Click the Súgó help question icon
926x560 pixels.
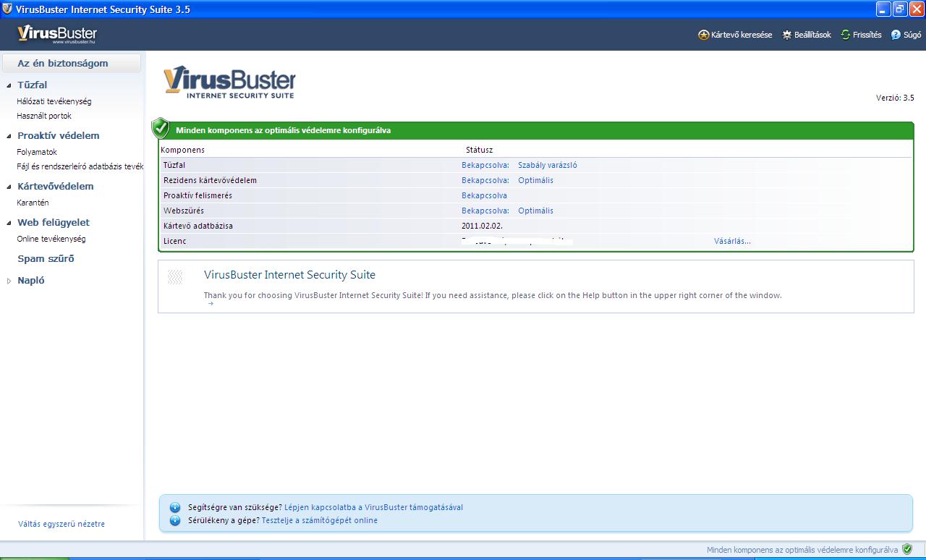tap(896, 35)
